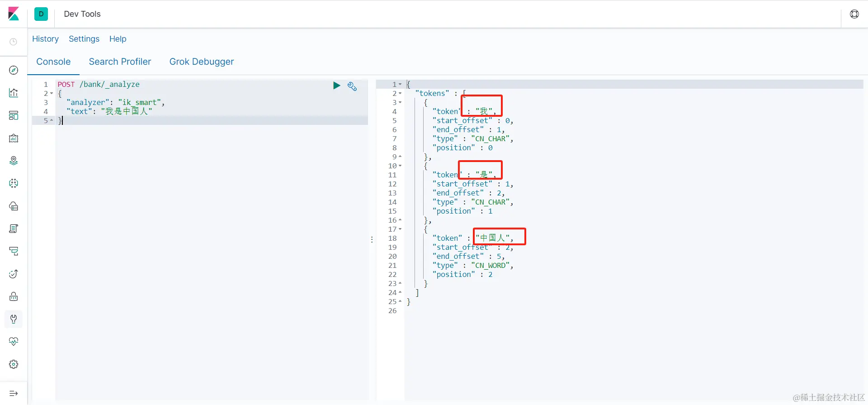Open the help menu icon at top right
The image size is (868, 405).
pyautogui.click(x=854, y=14)
